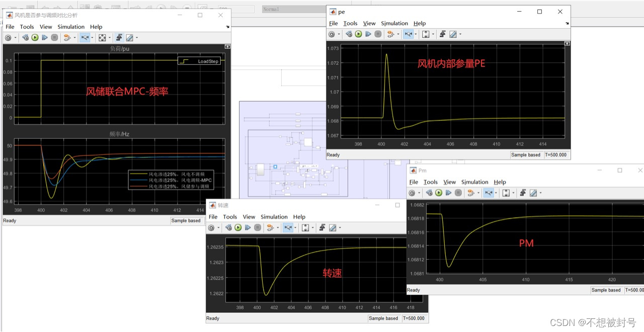Screen dimensions: 644x332
Task: Cursor measurements icon in Pm scope
Action: point(533,193)
